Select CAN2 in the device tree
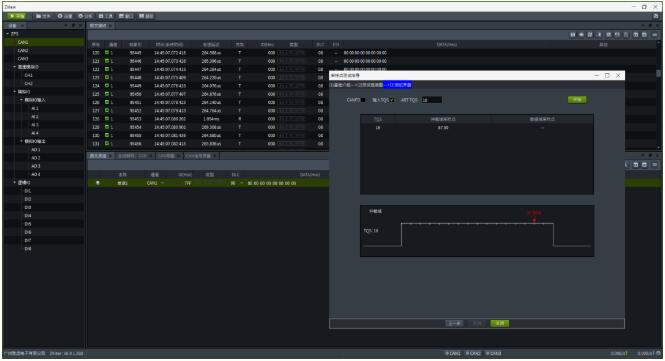The width and height of the screenshot is (665, 361). 23,50
